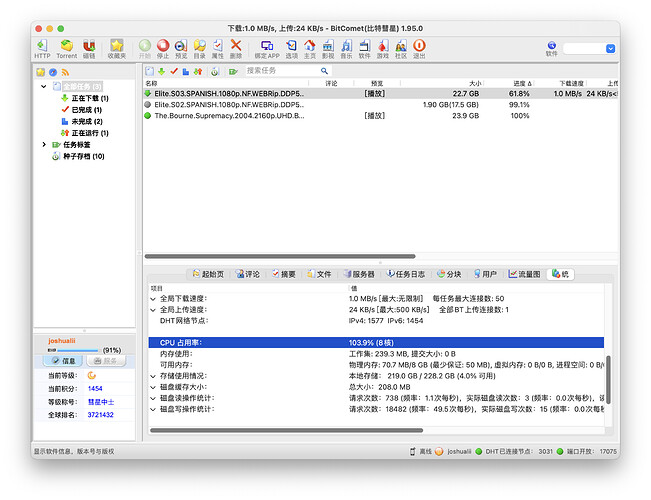Switch to the 起始页 tab

pyautogui.click(x=208, y=274)
